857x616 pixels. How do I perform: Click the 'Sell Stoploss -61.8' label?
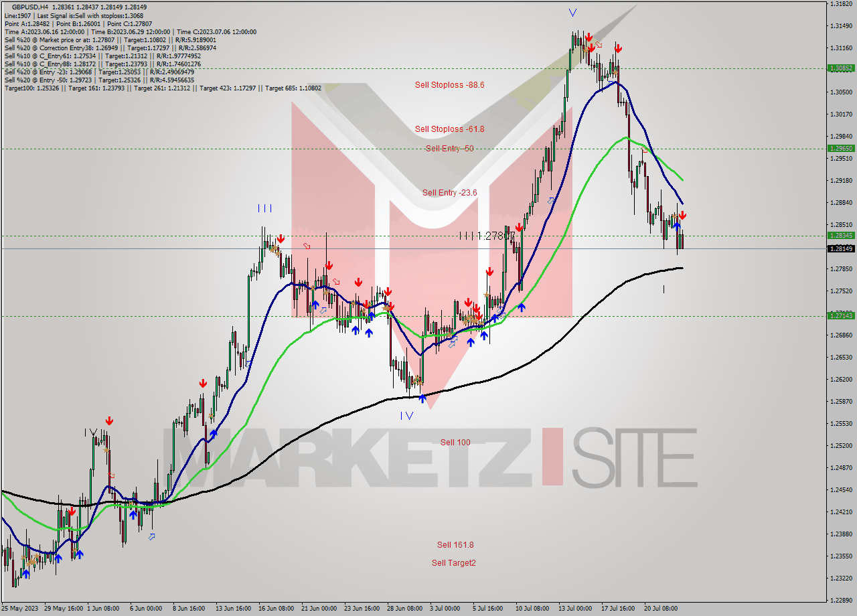click(x=449, y=129)
